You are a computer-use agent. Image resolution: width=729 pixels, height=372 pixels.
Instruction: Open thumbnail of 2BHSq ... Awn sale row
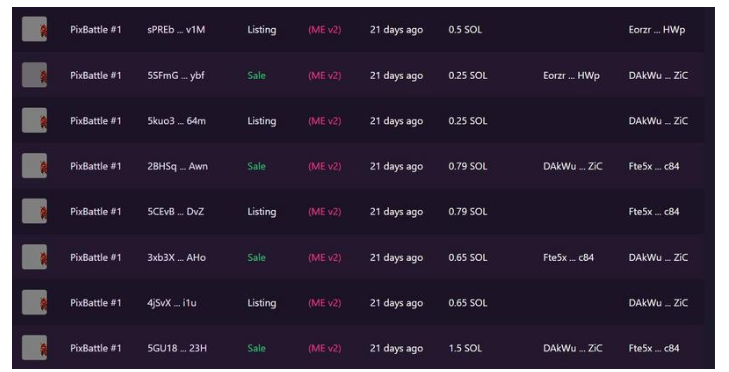34,166
